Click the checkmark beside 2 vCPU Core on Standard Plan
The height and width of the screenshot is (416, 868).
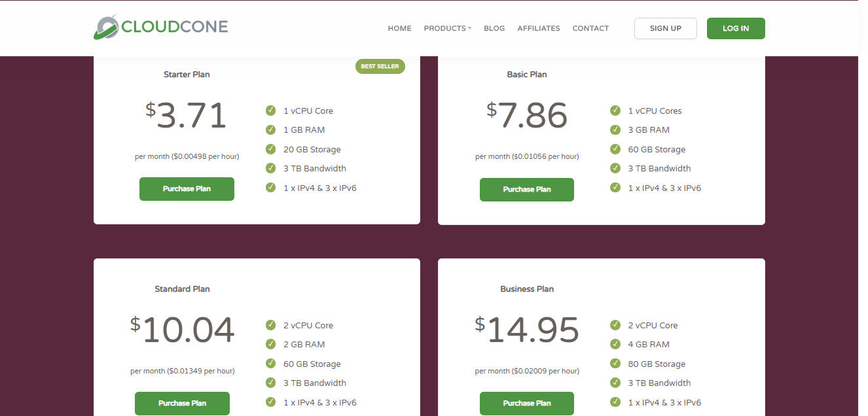pos(271,325)
